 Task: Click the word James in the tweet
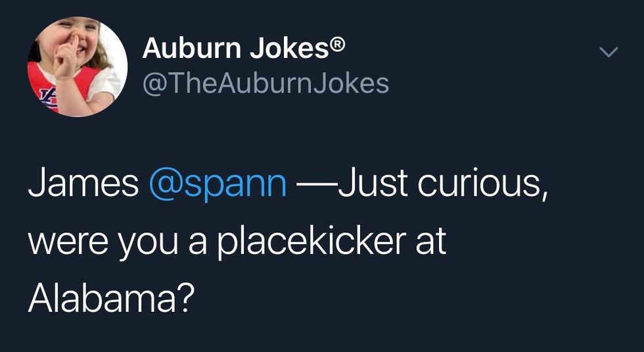tap(83, 186)
